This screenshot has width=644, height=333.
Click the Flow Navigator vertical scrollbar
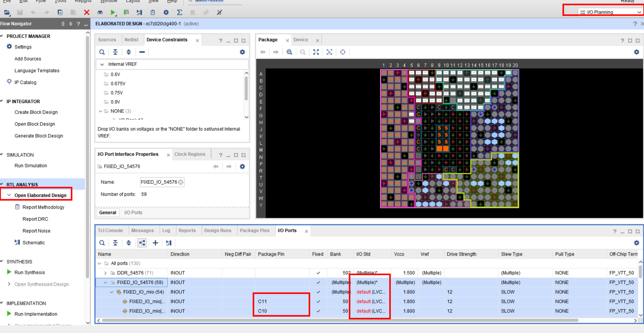[x=87, y=157]
